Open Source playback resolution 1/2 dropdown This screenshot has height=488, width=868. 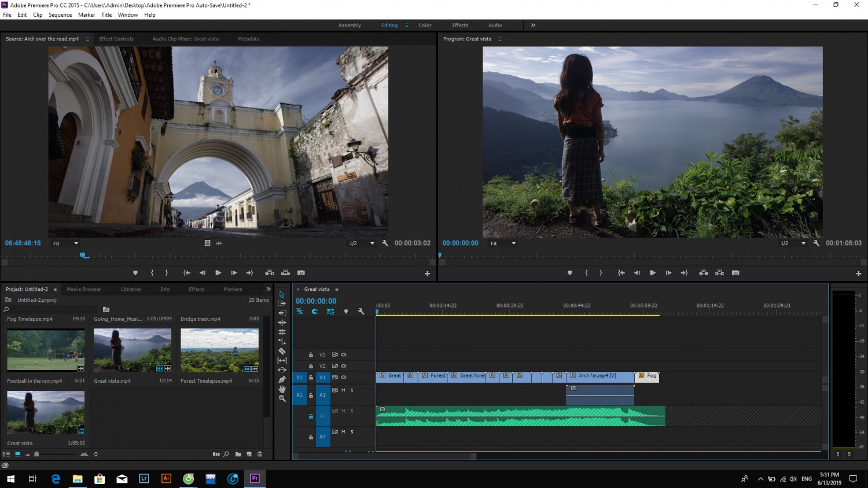coord(362,243)
